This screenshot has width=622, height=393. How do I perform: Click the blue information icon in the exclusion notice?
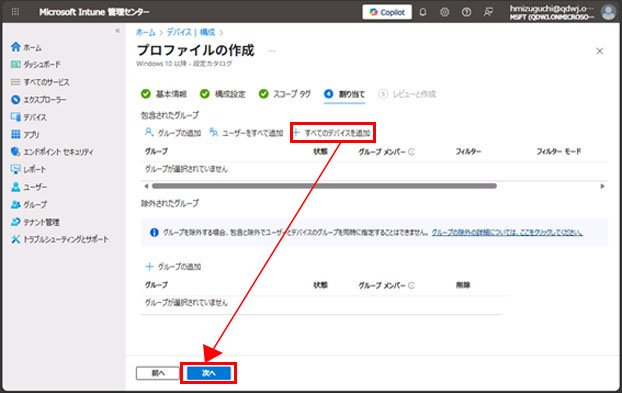[154, 232]
